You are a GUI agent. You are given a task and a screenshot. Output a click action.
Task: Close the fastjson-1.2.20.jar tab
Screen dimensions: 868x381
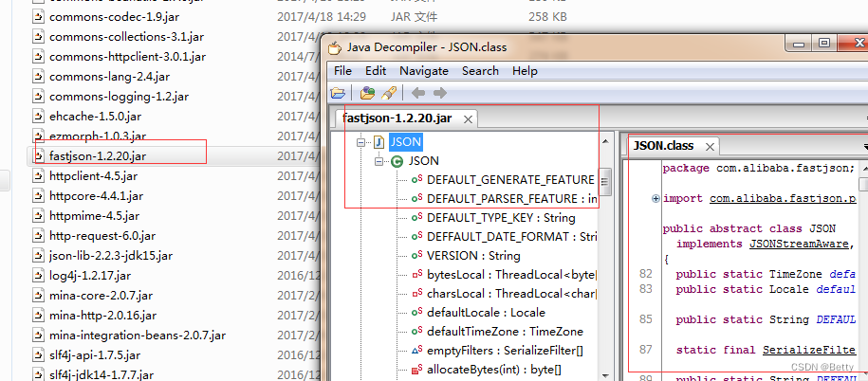tap(468, 119)
